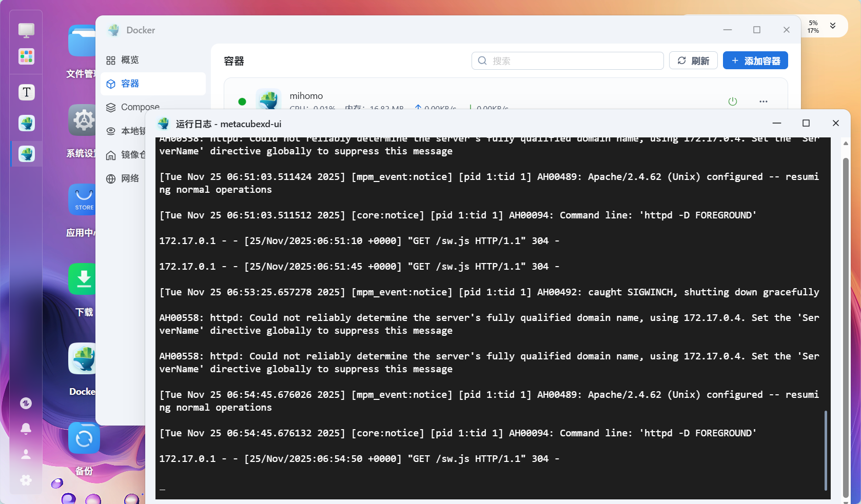Viewport: 861px width, 504px height.
Task: Click the layers icon beside Compose
Action: pos(111,108)
